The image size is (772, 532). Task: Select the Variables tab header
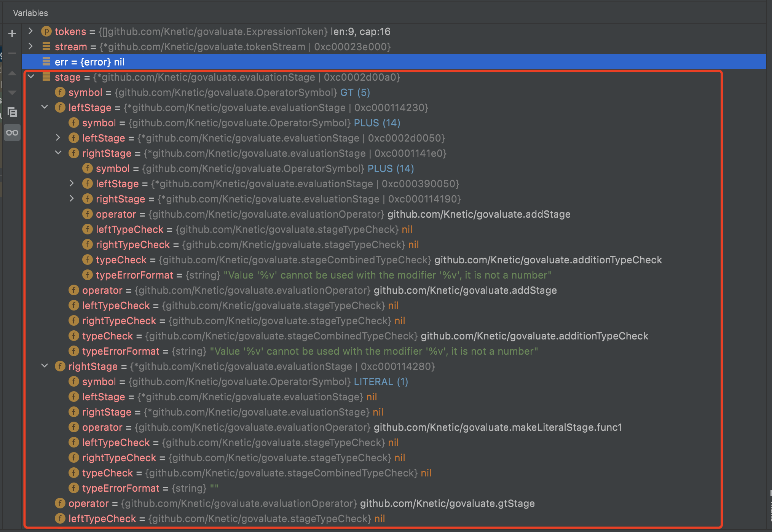click(30, 13)
